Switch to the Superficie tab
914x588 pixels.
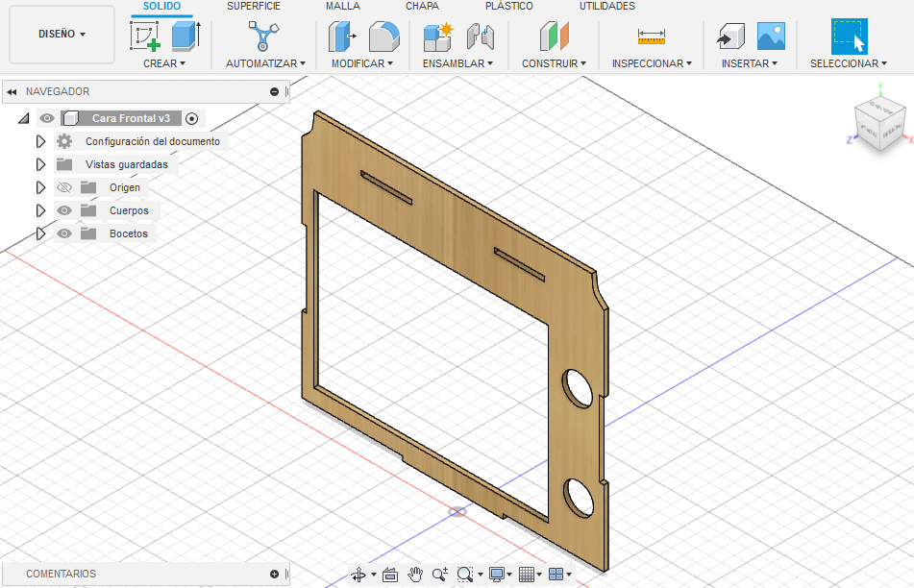(x=254, y=6)
